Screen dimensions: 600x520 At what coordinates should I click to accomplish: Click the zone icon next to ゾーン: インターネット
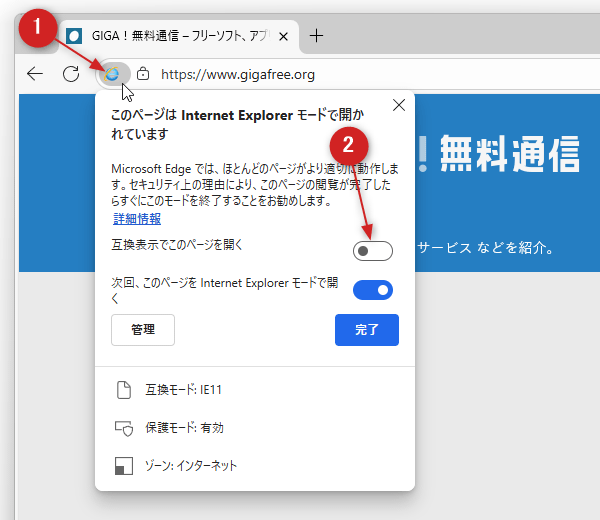124,466
